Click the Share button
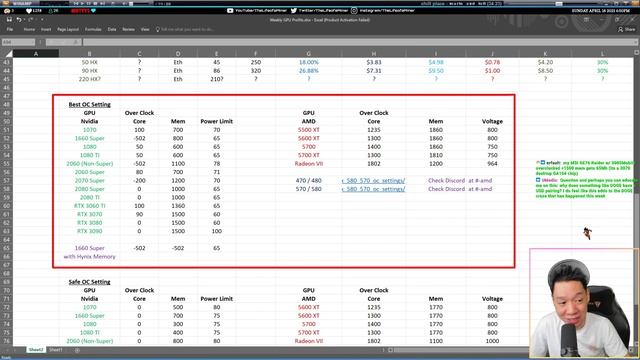The image size is (640, 360). tap(627, 29)
